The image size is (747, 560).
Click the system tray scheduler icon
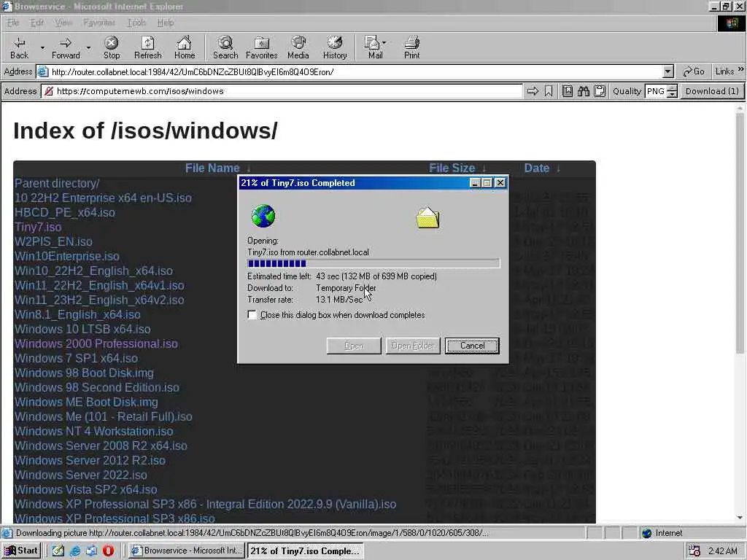[694, 551]
